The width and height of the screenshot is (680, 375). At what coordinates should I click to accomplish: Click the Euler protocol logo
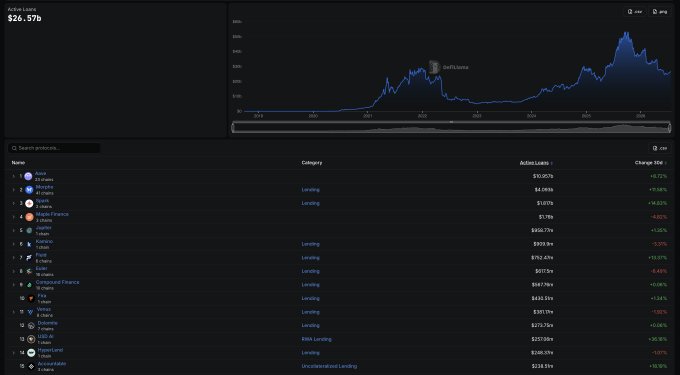coord(29,271)
